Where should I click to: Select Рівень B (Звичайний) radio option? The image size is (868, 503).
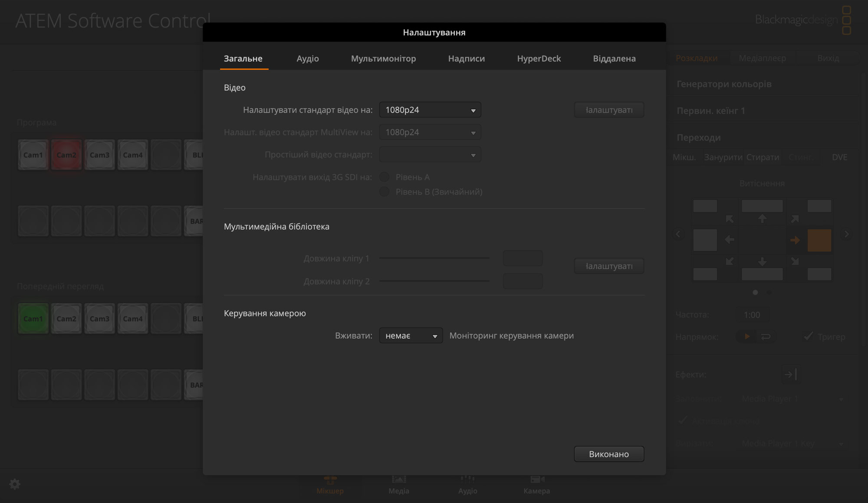pyautogui.click(x=384, y=192)
